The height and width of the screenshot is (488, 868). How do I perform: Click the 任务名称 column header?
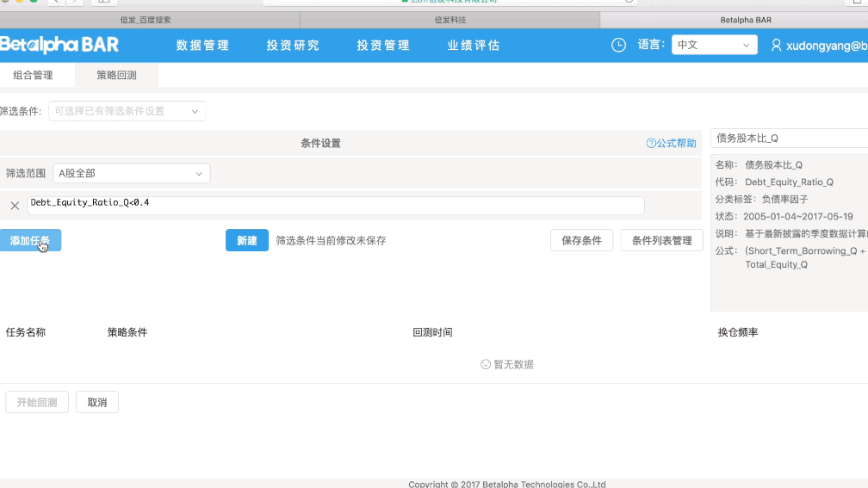click(26, 332)
